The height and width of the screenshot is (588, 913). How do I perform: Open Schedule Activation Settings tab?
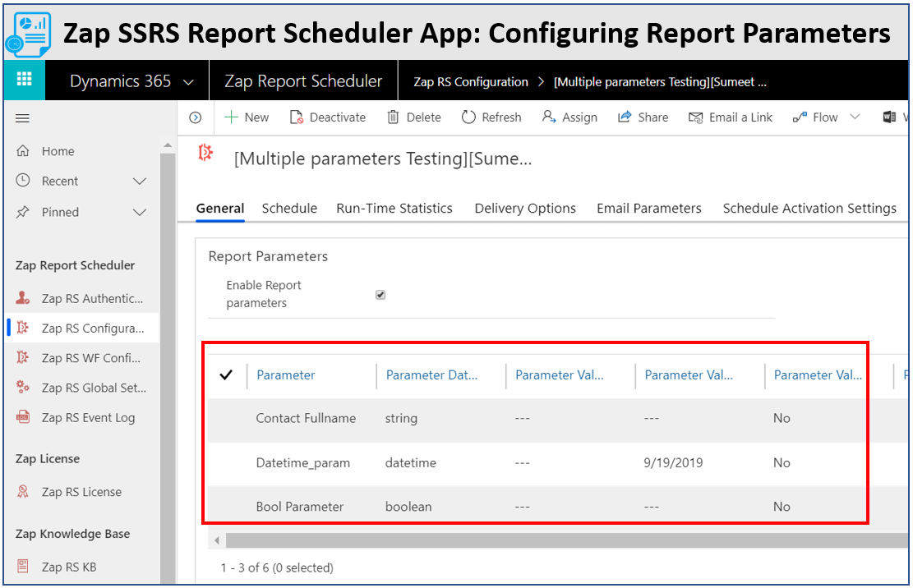click(x=809, y=209)
